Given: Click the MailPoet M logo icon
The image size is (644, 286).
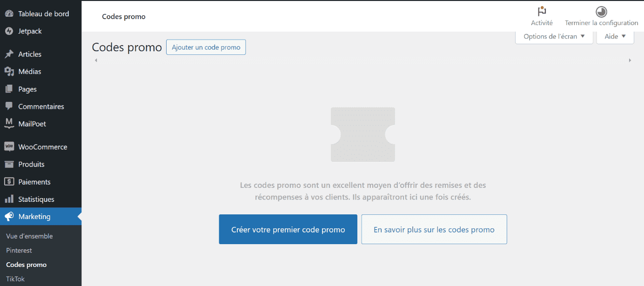Looking at the screenshot, I should click(x=9, y=124).
